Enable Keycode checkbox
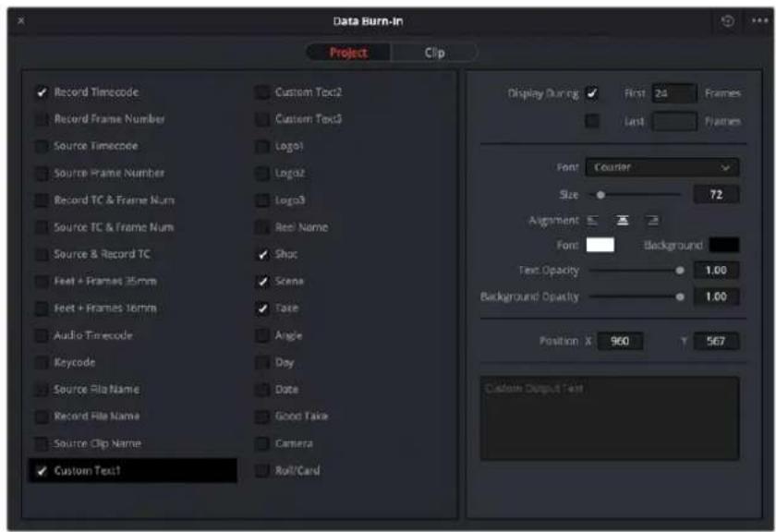The image size is (776, 532). [42, 363]
